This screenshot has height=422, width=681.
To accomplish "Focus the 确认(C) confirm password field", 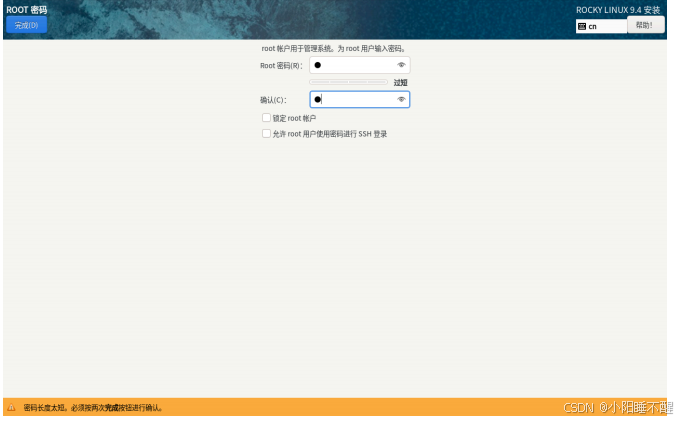I will tap(360, 99).
